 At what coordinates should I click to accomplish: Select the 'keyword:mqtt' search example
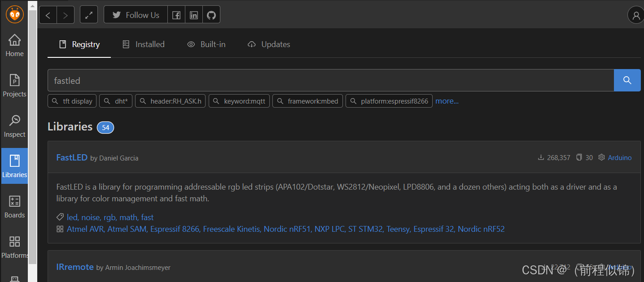click(x=239, y=101)
